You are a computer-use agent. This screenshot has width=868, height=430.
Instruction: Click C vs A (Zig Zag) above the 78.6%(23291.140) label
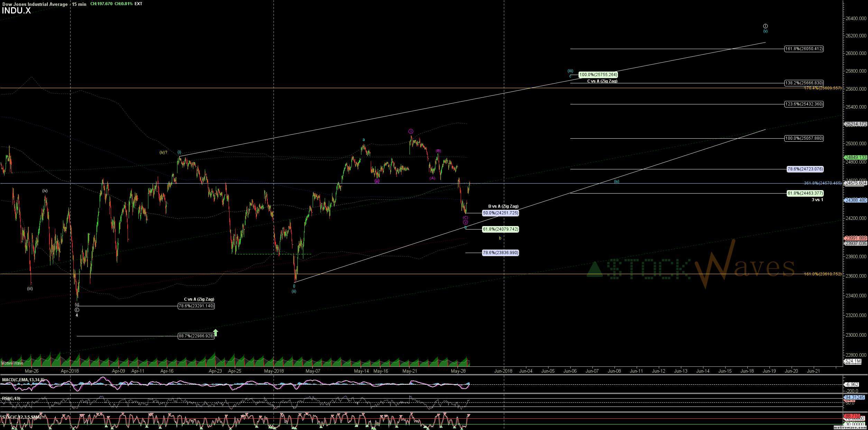click(199, 299)
